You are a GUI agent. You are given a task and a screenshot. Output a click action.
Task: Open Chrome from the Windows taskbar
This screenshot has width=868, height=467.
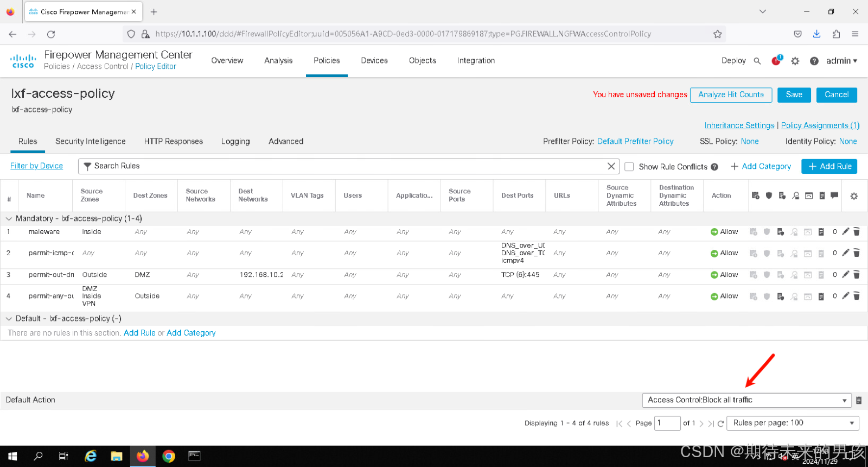tap(169, 456)
